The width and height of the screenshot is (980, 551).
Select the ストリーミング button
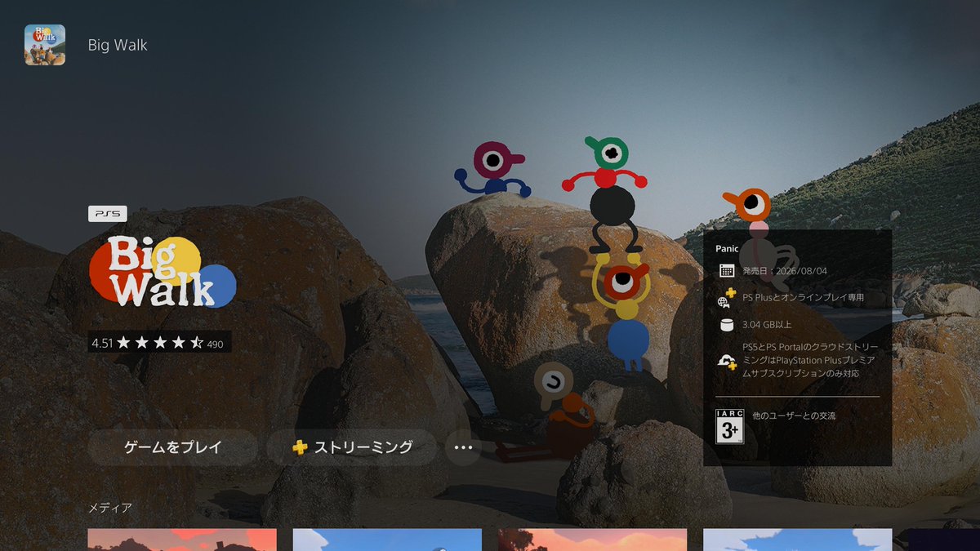pos(352,447)
